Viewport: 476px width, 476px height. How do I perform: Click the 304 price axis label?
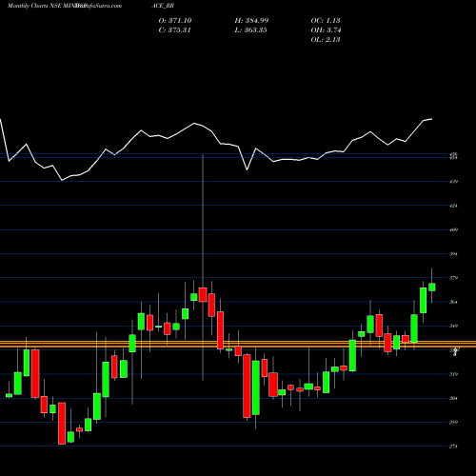pos(453,398)
